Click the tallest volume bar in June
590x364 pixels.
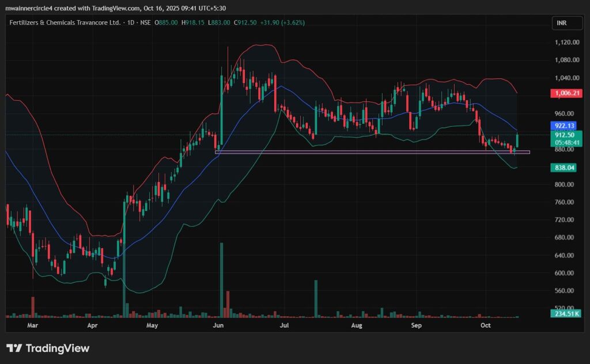(221, 280)
